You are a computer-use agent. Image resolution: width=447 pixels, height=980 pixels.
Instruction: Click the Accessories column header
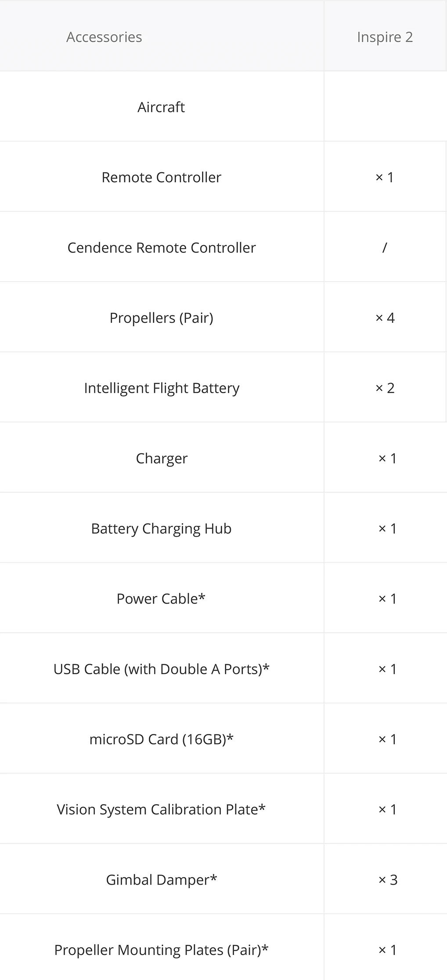(x=104, y=37)
